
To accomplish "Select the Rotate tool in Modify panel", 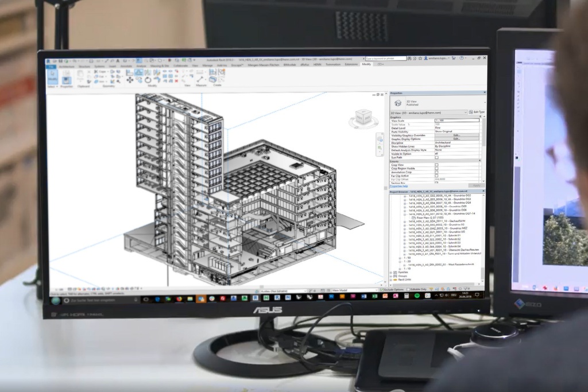I will 148,80.
